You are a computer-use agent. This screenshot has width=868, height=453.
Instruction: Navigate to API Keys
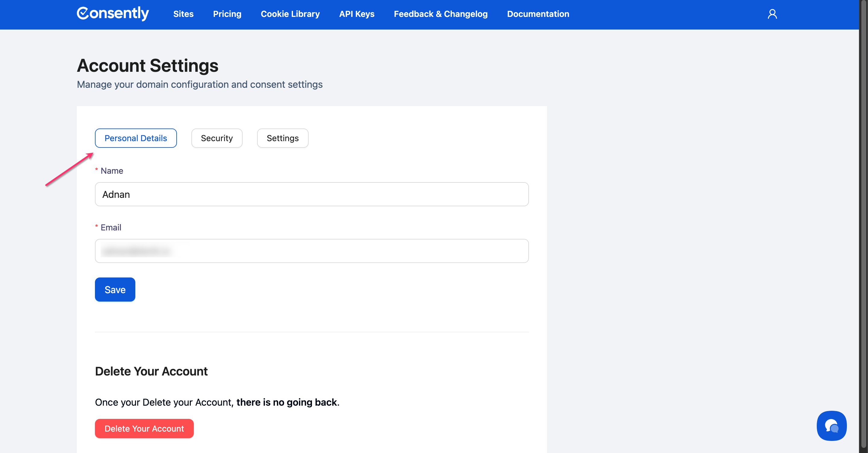[x=357, y=14]
